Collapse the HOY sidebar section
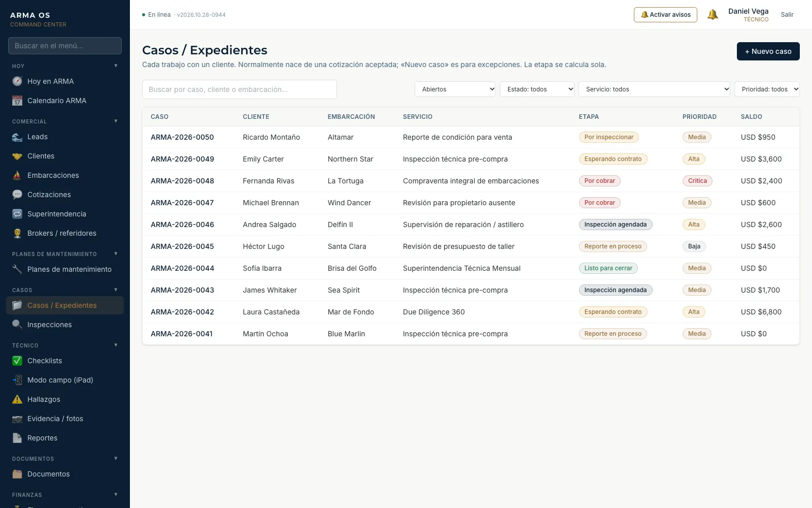Viewport: 812px width, 508px height. point(116,66)
